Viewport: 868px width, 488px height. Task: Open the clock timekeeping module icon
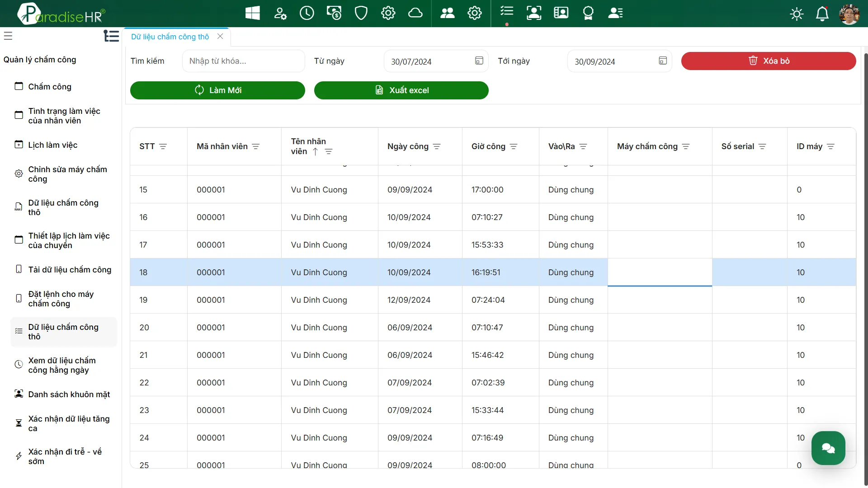307,13
